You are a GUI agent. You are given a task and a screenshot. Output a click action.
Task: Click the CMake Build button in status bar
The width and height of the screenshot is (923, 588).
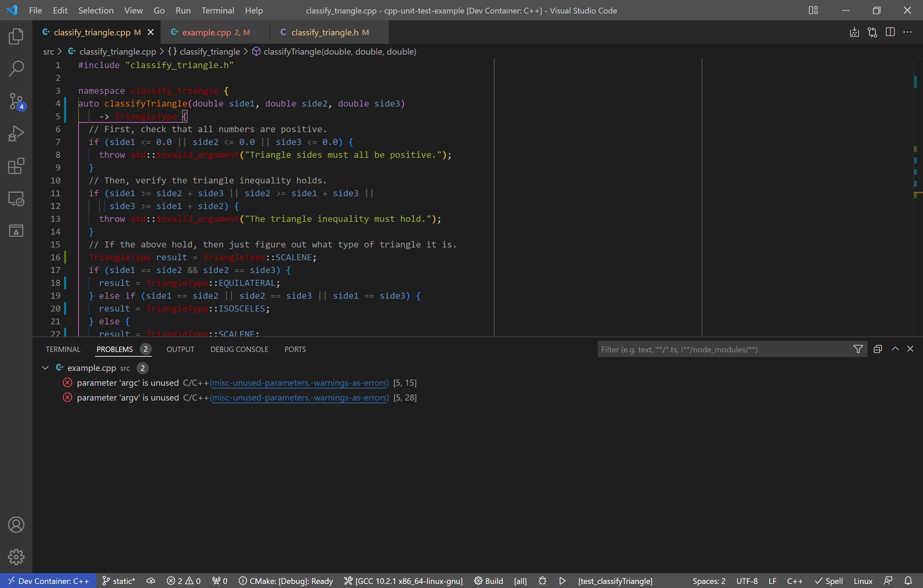488,581
